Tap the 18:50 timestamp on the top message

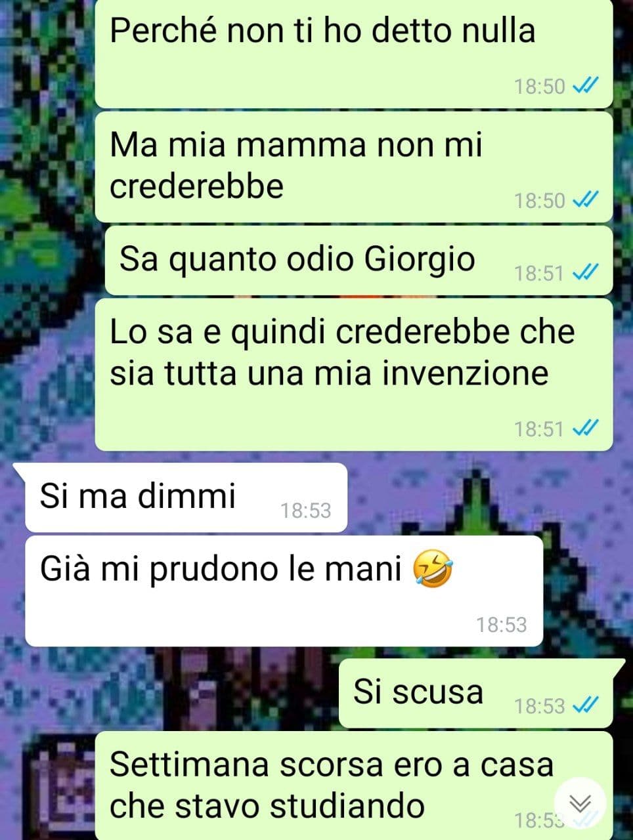(539, 86)
